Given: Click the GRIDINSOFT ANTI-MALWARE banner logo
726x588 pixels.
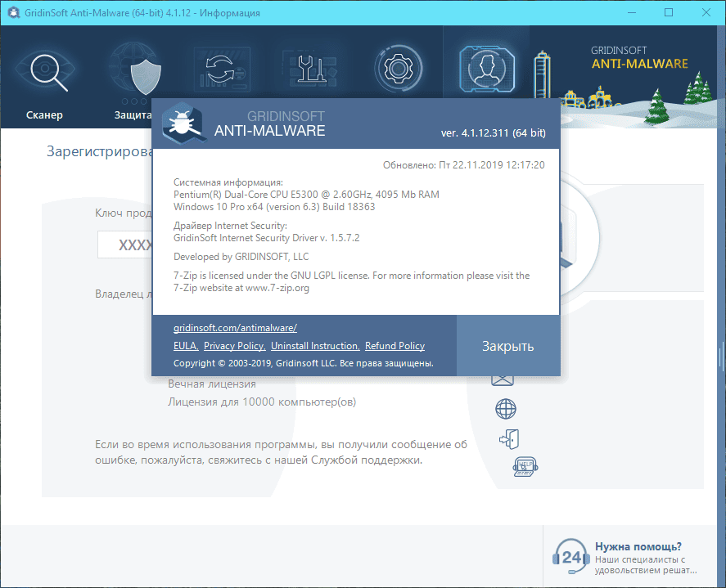Looking at the screenshot, I should (x=639, y=58).
